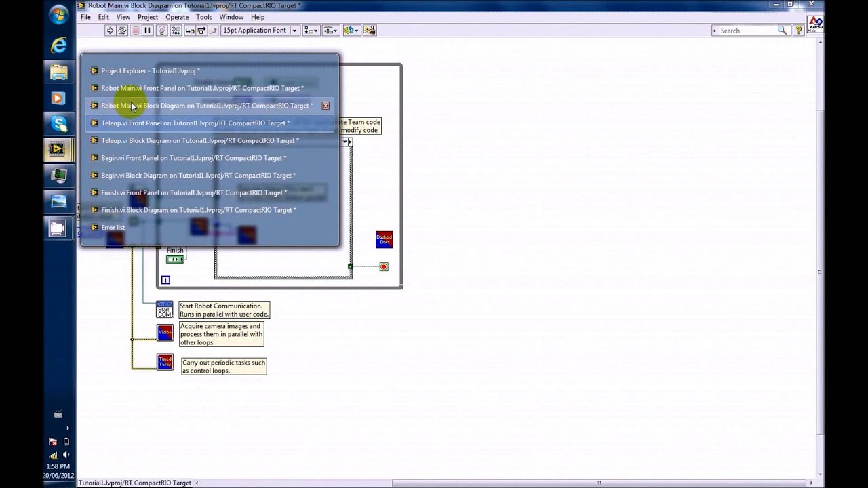868x488 pixels.
Task: Open the Project menu
Action: pyautogui.click(x=147, y=17)
